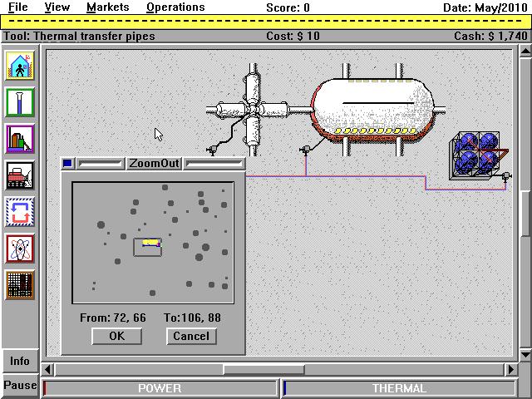Click the 'Date: May/2010' readout
The height and width of the screenshot is (399, 532).
click(485, 7)
